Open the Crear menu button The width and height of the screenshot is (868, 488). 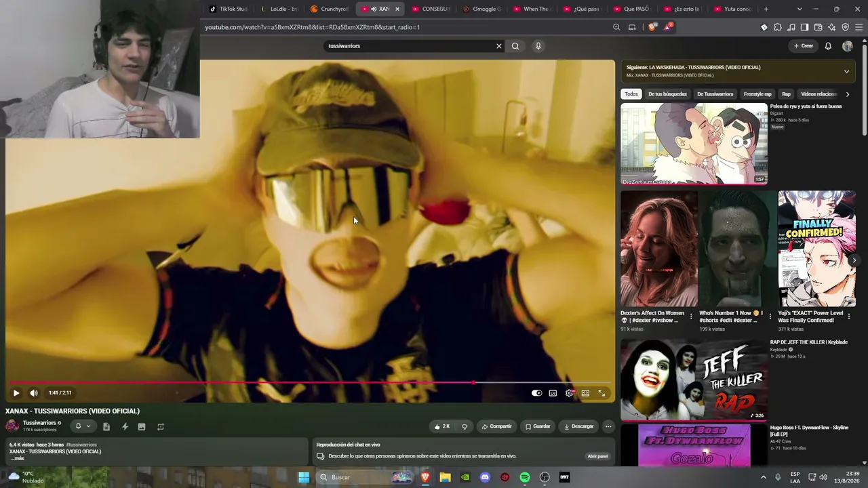point(803,46)
